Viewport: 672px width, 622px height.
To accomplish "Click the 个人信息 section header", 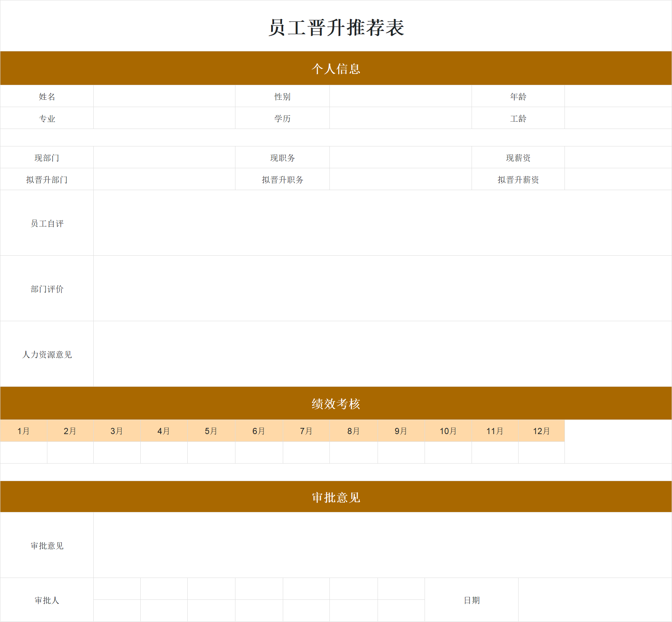I will (x=335, y=68).
